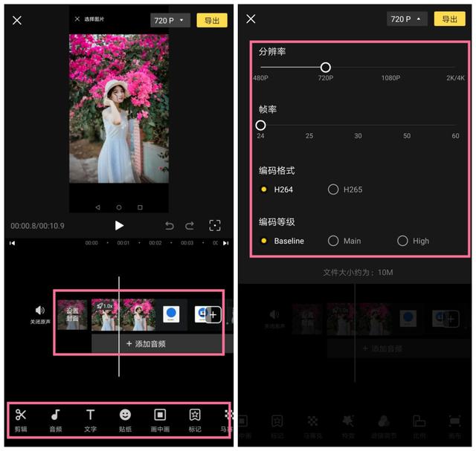Click the right 导出 export button
The height and width of the screenshot is (451, 476).
click(x=449, y=19)
